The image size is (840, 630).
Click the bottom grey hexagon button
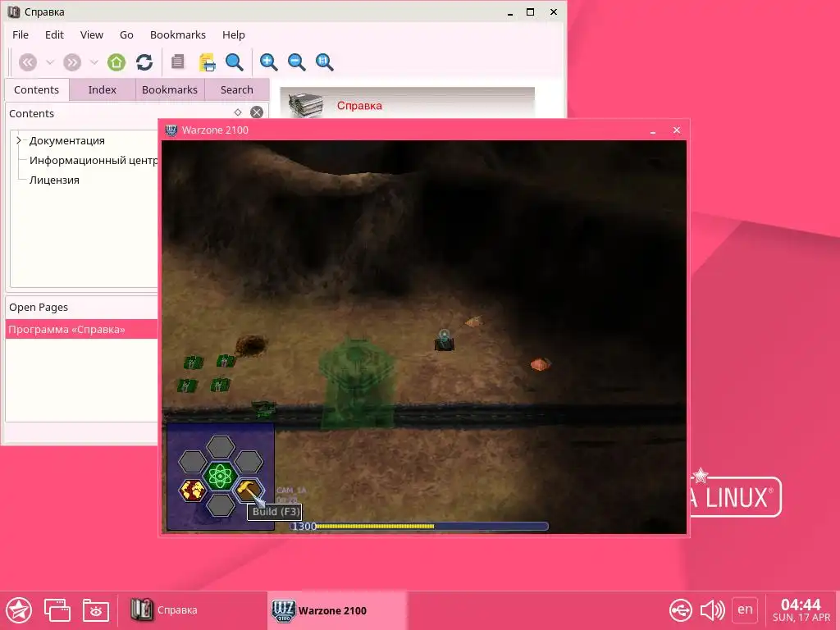(220, 505)
